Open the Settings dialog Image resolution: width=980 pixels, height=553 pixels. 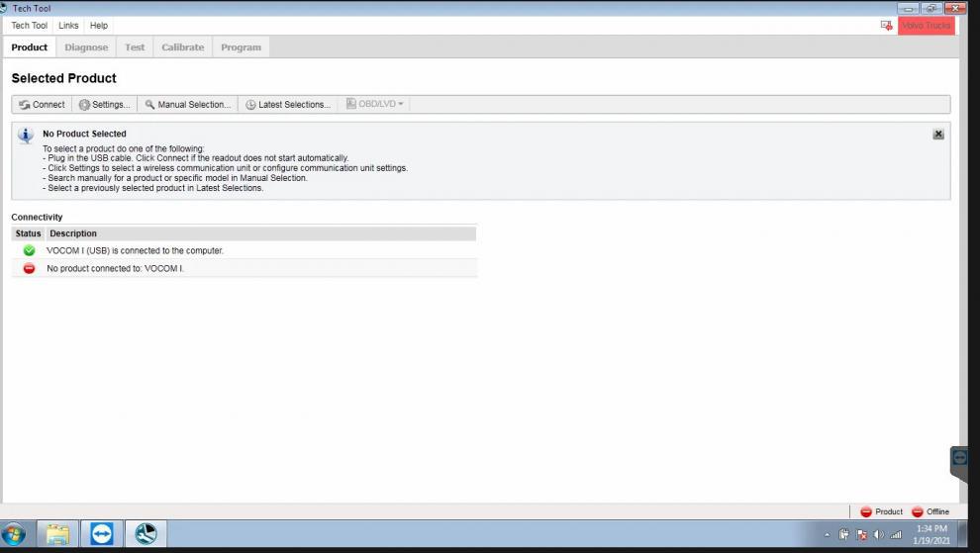(104, 104)
